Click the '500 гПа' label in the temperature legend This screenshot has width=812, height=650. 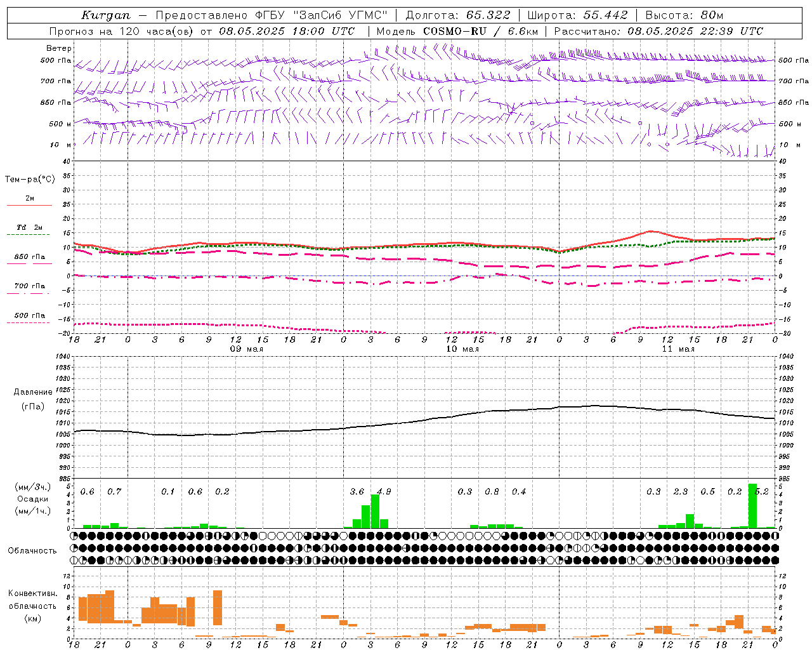click(x=30, y=315)
